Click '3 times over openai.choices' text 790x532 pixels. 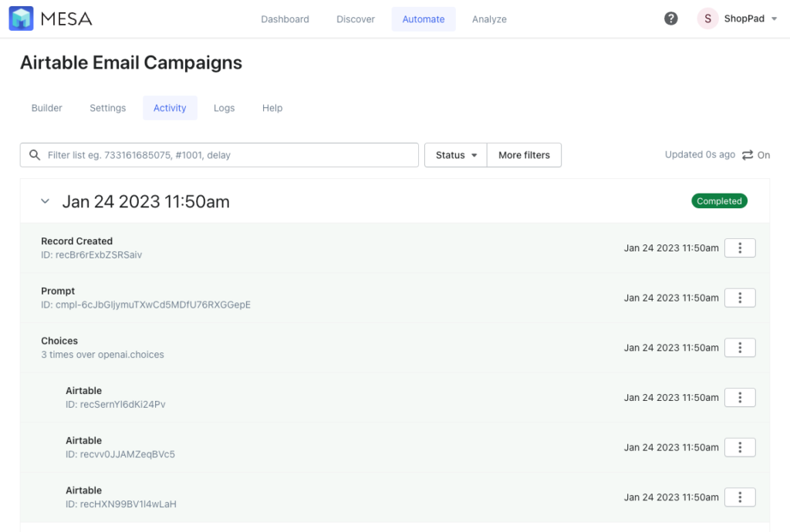(103, 355)
